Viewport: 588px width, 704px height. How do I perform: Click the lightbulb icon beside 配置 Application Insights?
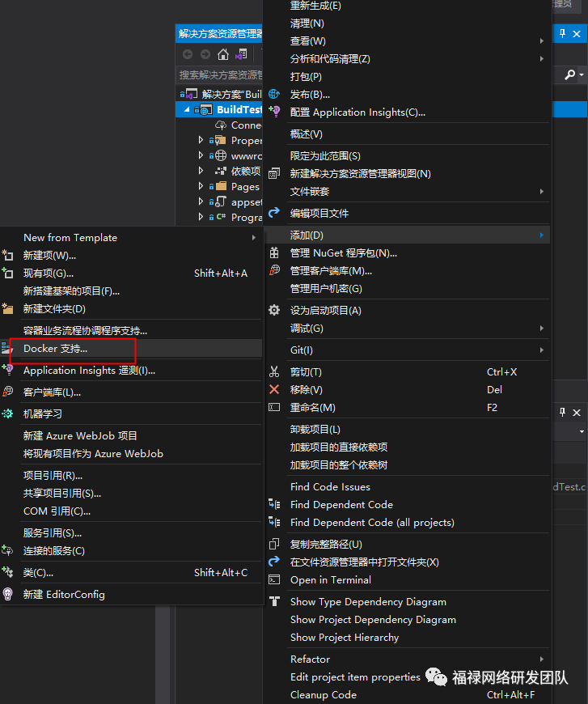point(274,111)
